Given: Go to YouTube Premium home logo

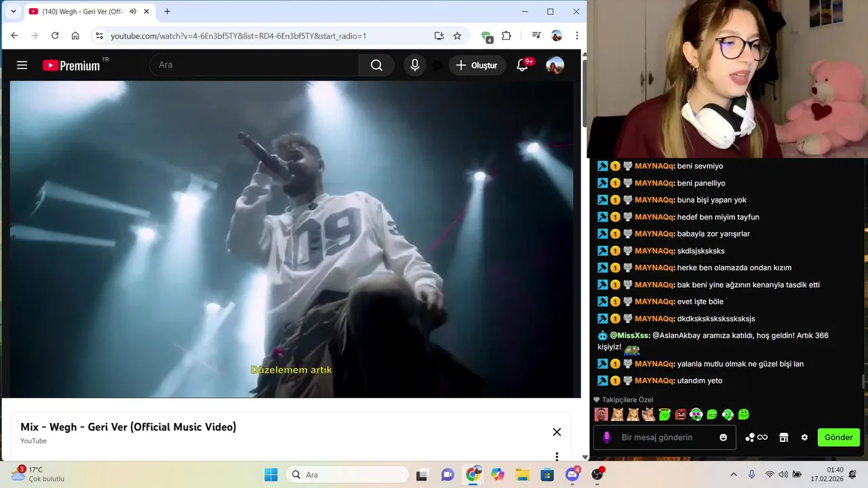Looking at the screenshot, I should coord(71,66).
